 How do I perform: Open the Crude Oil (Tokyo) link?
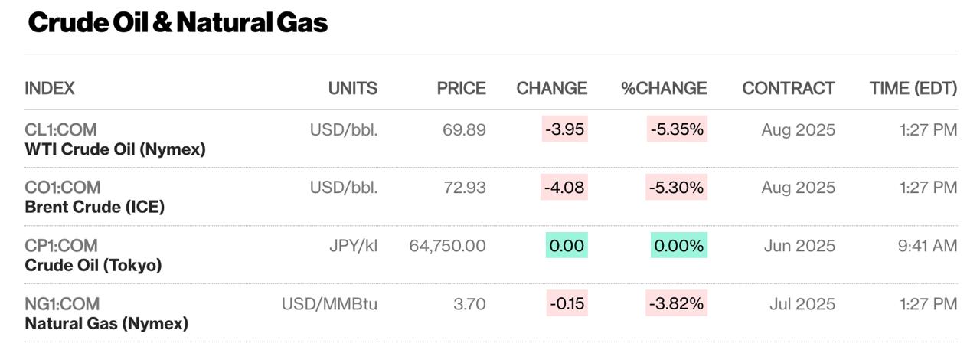[x=93, y=265]
